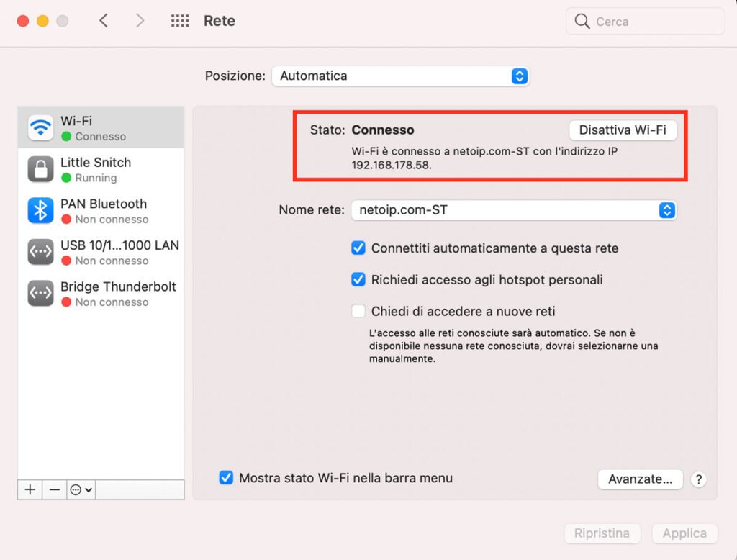Image resolution: width=737 pixels, height=560 pixels.
Task: Open the grid view of all preferences
Action: point(180,22)
